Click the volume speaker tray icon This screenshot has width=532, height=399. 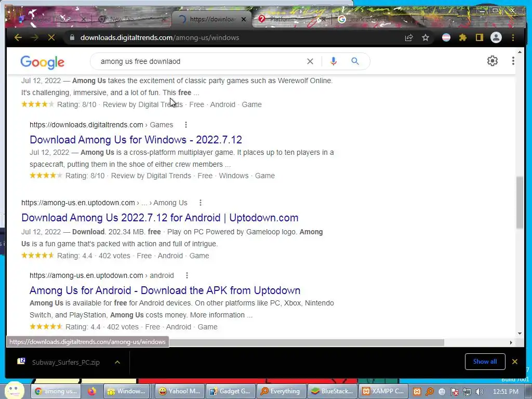tap(479, 392)
